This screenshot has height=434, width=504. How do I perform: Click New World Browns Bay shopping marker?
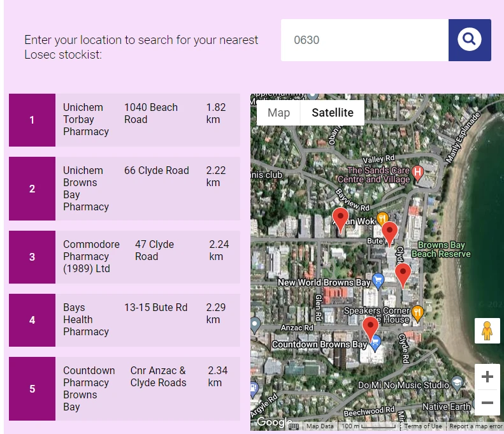click(x=378, y=281)
